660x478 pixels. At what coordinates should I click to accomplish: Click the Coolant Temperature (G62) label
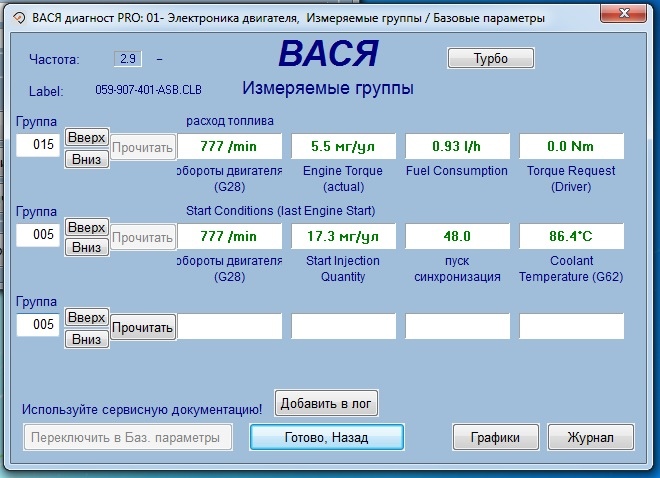pos(571,268)
